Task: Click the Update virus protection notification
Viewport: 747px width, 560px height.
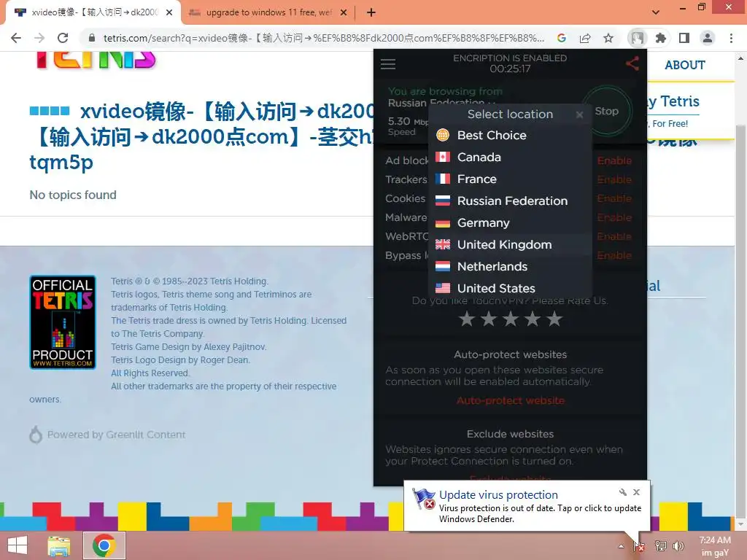Action: tap(527, 506)
